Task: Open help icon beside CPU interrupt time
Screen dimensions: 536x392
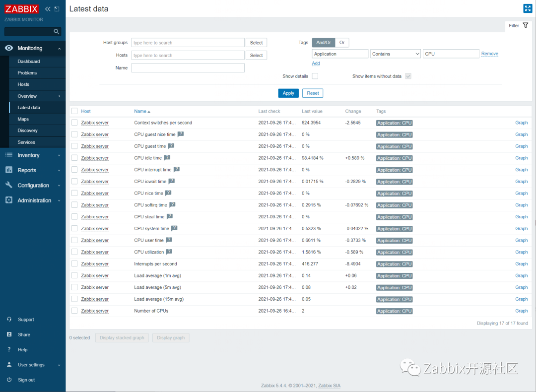Action: pyautogui.click(x=177, y=169)
